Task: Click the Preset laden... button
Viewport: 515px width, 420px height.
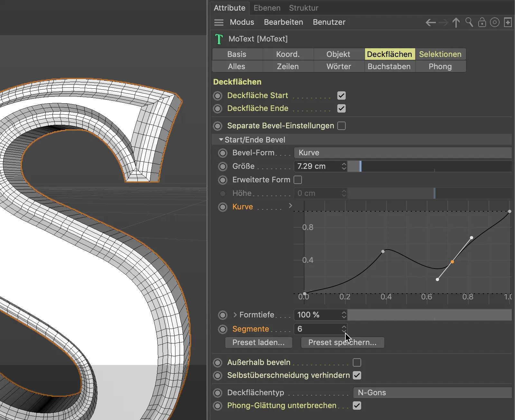Action: [x=258, y=342]
